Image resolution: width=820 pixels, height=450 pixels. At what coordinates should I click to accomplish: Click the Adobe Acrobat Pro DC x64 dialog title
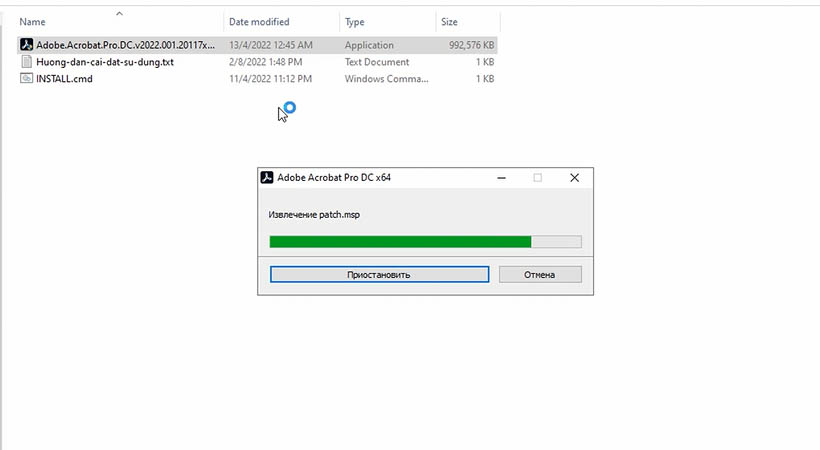334,177
